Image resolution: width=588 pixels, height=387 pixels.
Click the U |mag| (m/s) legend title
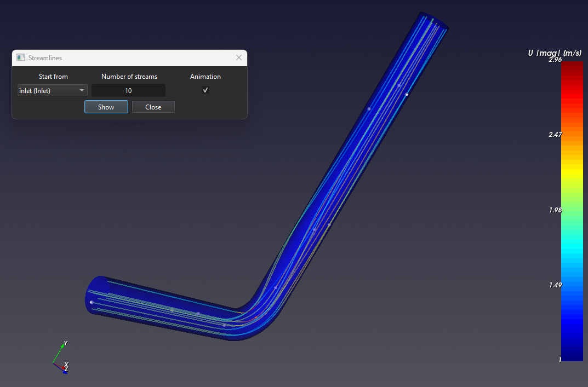555,53
